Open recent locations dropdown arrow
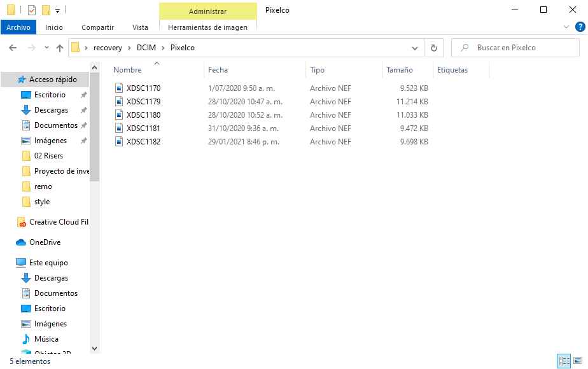Viewport: 588px width, 369px height. 46,48
